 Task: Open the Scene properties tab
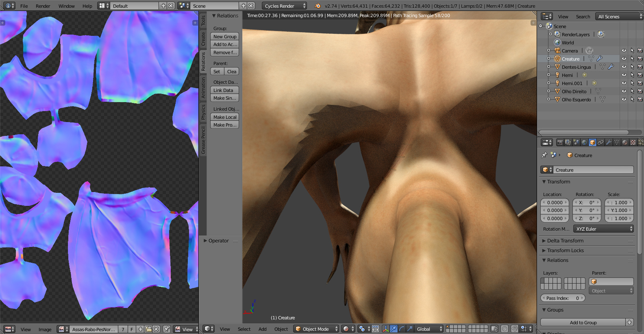(x=576, y=142)
